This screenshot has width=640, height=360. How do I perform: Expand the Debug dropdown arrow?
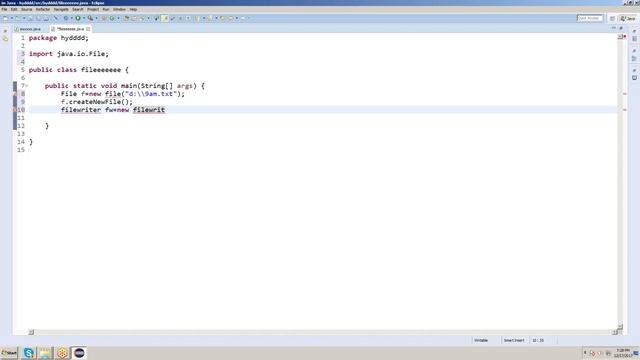(71, 18)
